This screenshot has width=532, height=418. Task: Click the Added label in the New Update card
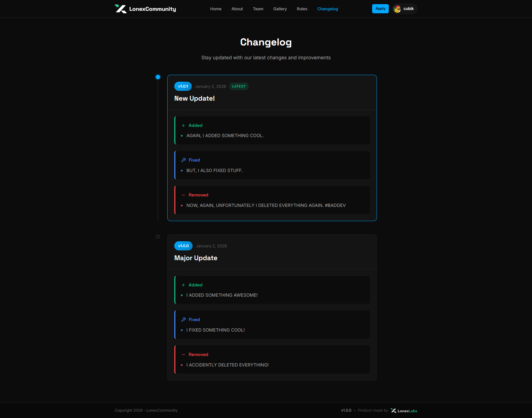coord(196,125)
